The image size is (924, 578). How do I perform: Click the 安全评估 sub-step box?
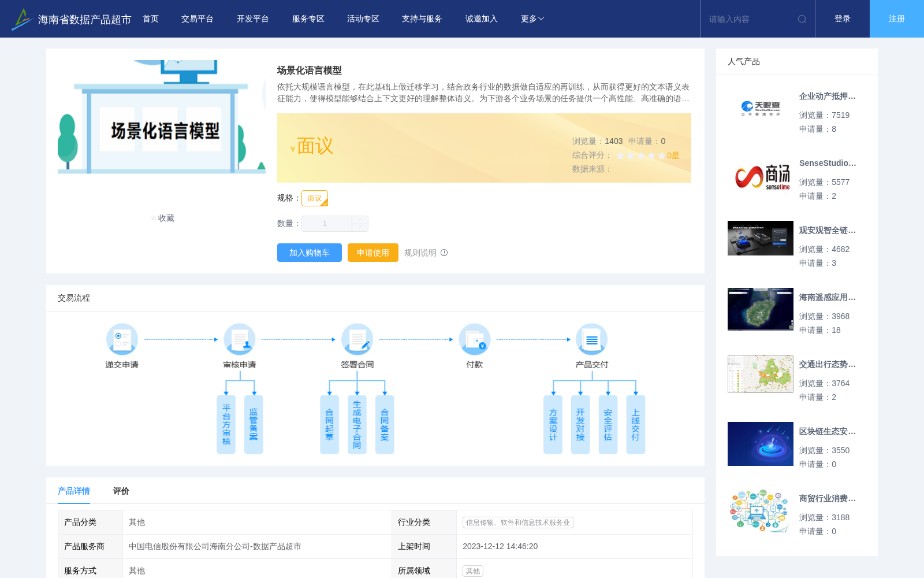608,425
